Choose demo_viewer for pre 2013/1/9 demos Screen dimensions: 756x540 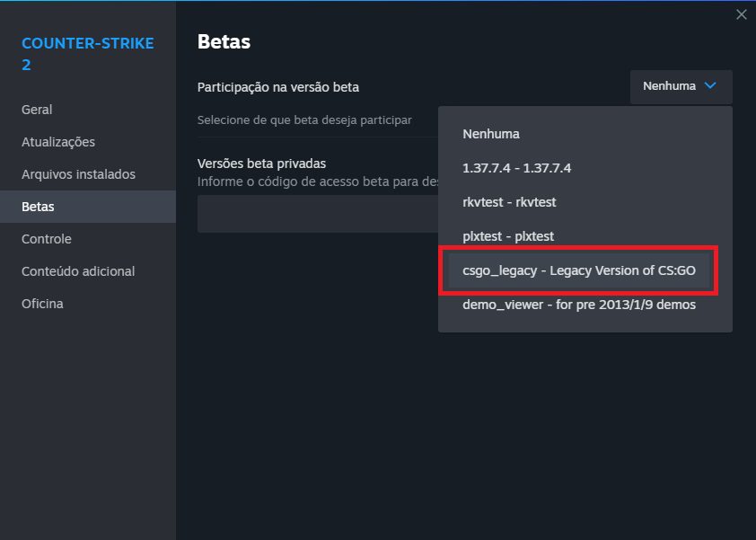coord(579,305)
